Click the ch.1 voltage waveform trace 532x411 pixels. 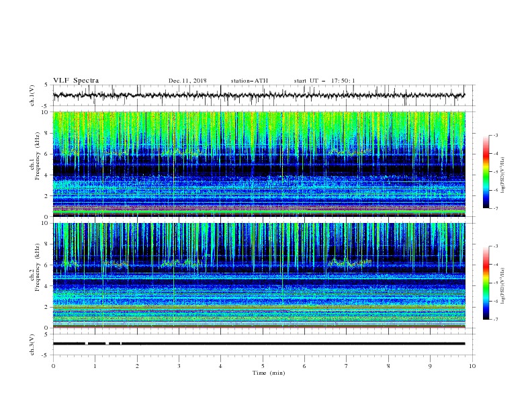pos(259,95)
